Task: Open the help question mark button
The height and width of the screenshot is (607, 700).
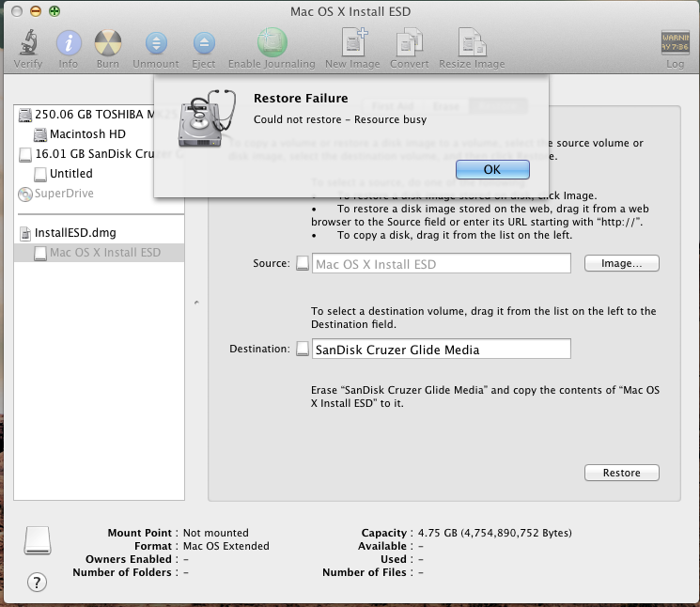Action: [x=37, y=582]
